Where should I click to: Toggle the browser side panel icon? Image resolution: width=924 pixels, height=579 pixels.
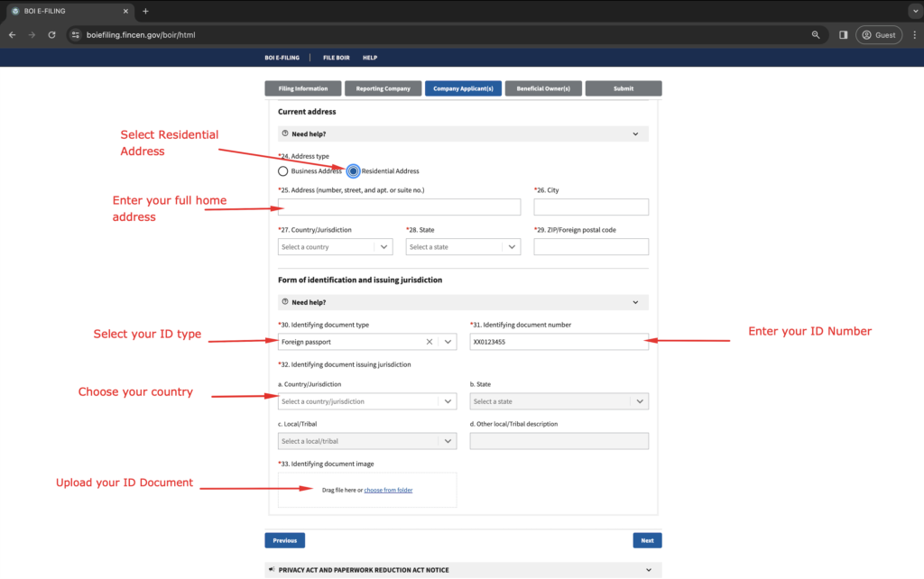point(843,35)
